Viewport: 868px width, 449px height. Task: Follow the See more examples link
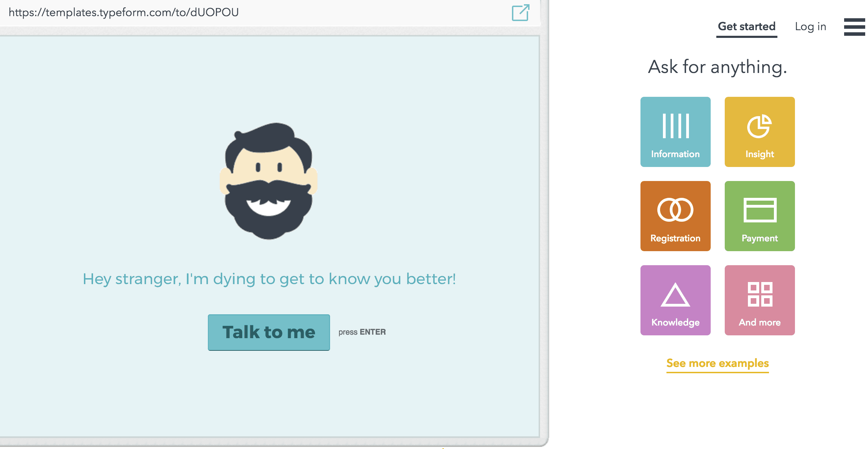pos(717,363)
